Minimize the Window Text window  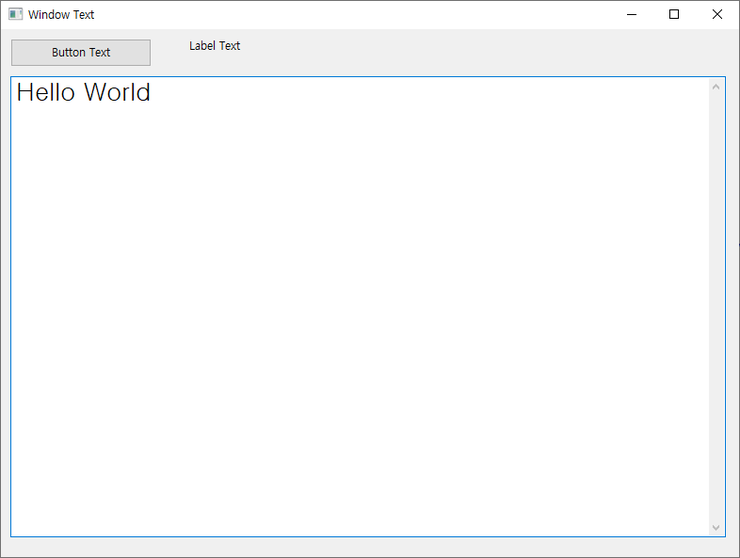632,15
